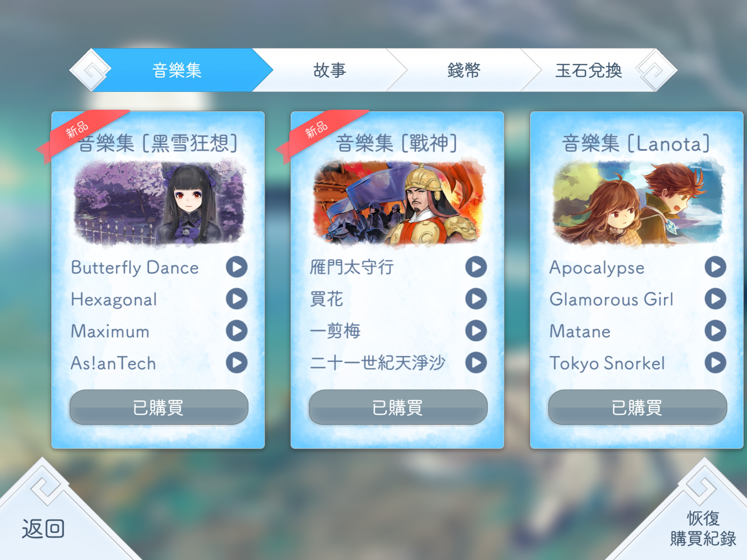Play 二十一世紀天淨沙 sample

476,363
